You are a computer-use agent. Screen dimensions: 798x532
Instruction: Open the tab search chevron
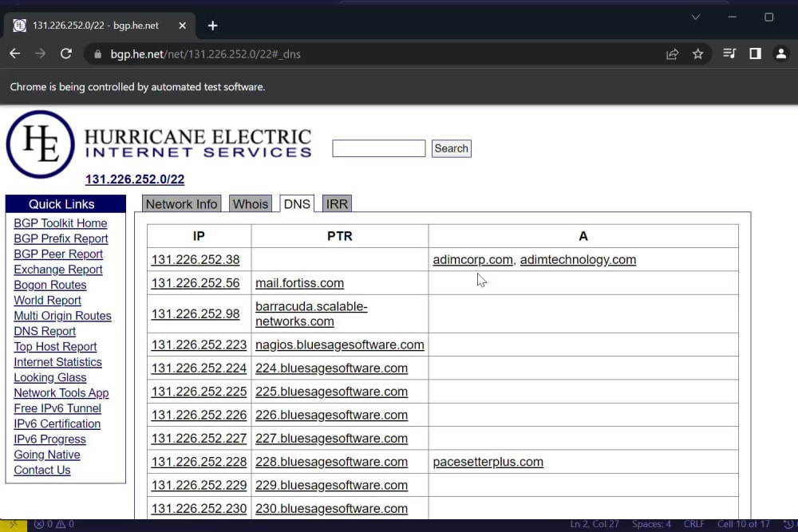coord(696,18)
